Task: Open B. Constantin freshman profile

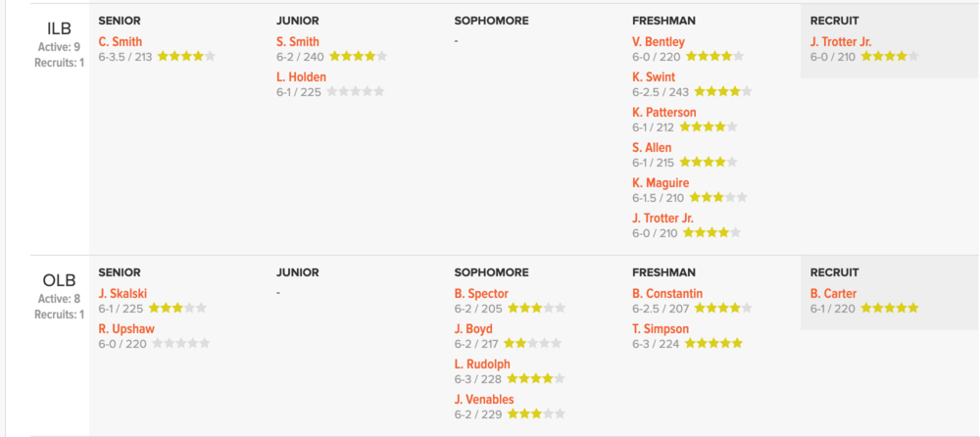Action: click(666, 294)
